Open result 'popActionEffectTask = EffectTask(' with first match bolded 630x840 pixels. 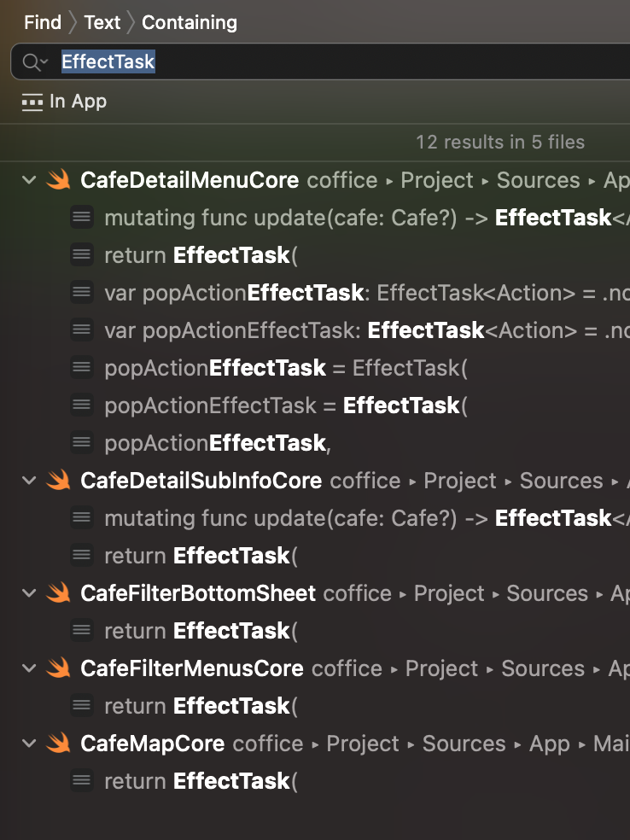pyautogui.click(x=286, y=368)
